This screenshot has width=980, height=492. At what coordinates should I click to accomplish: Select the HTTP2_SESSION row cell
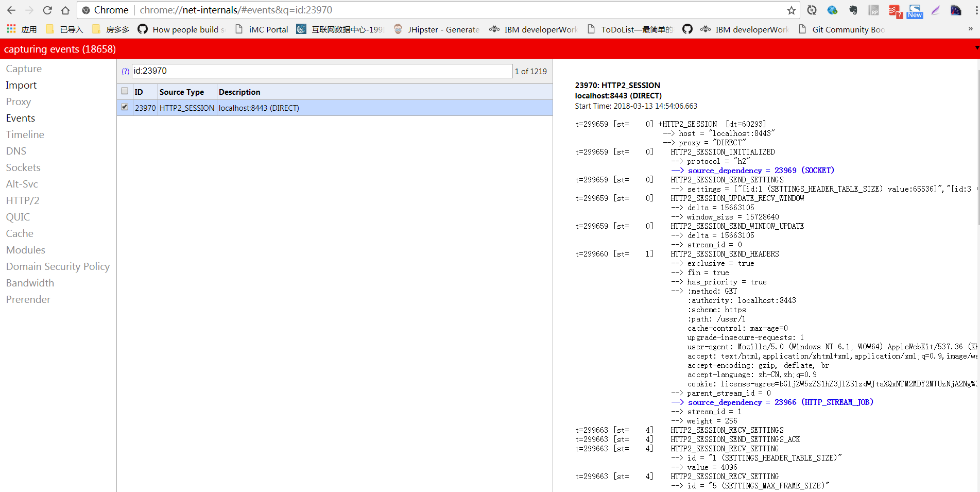pyautogui.click(x=187, y=108)
